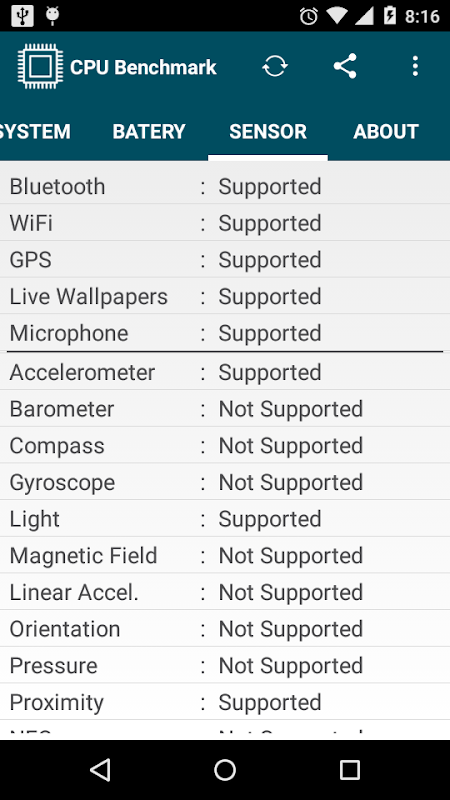This screenshot has height=800, width=450.
Task: Tap the Accelerometer Supported row
Action: [x=225, y=372]
